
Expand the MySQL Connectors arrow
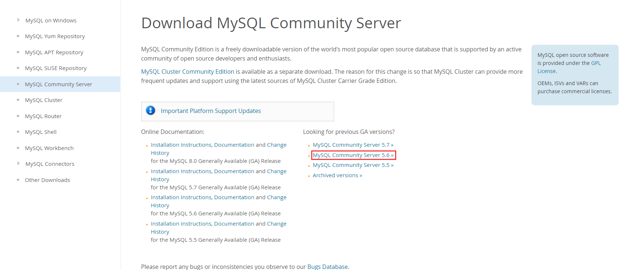click(18, 163)
